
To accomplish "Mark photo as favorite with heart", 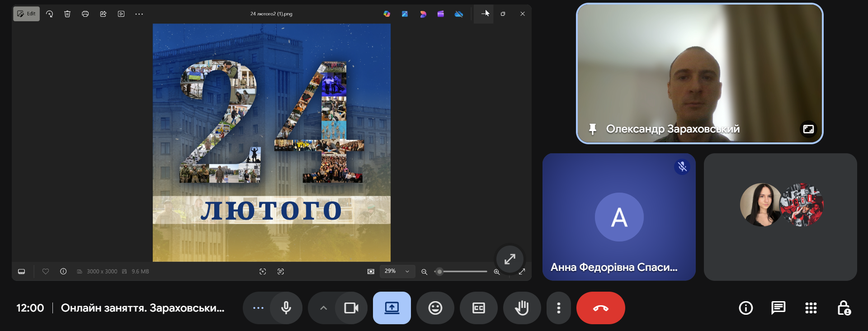I will click(46, 271).
